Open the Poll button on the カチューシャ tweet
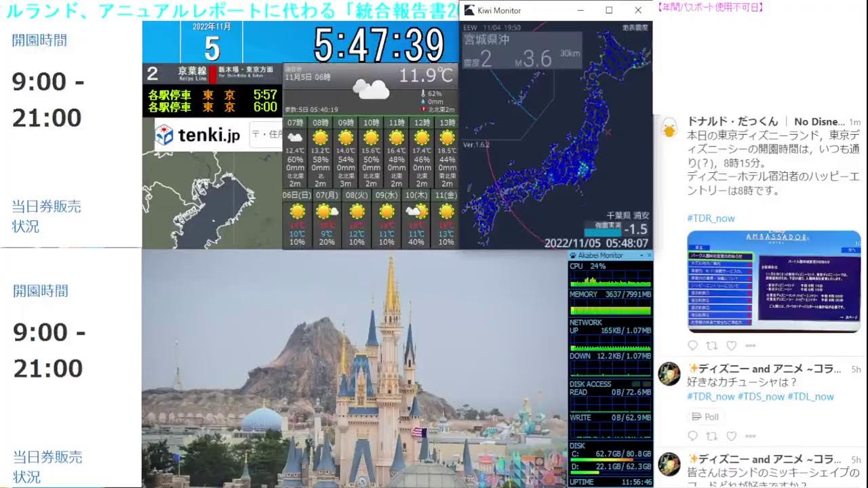 (x=705, y=417)
